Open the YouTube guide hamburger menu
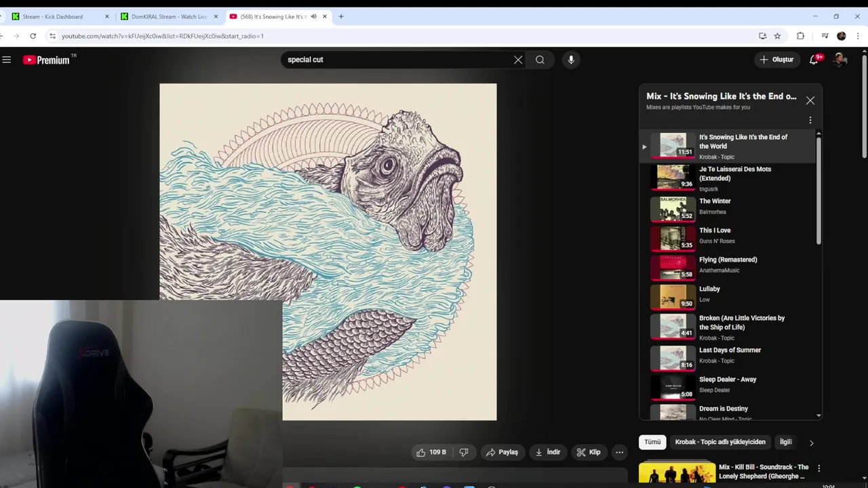 click(7, 60)
